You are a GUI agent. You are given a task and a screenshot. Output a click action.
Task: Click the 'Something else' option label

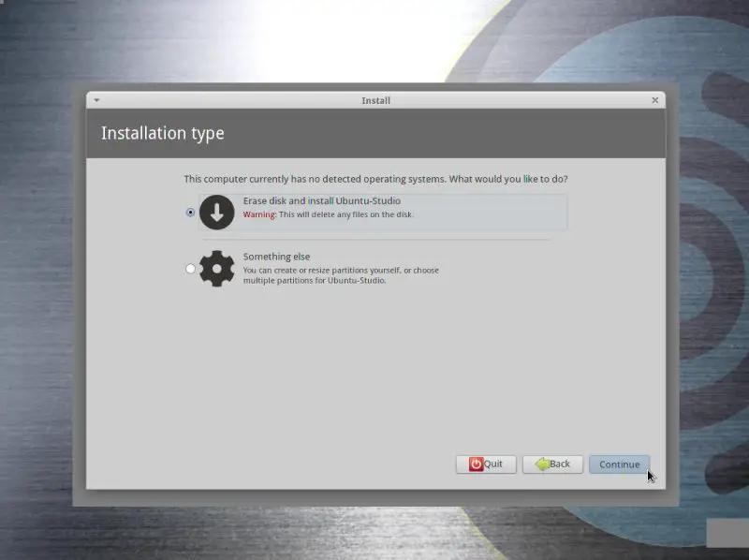[276, 257]
